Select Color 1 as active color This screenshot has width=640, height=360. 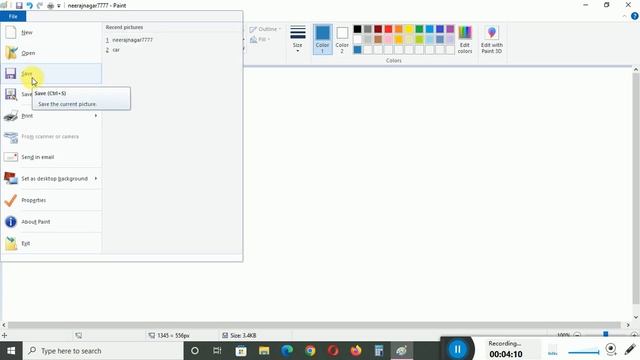pos(322,39)
